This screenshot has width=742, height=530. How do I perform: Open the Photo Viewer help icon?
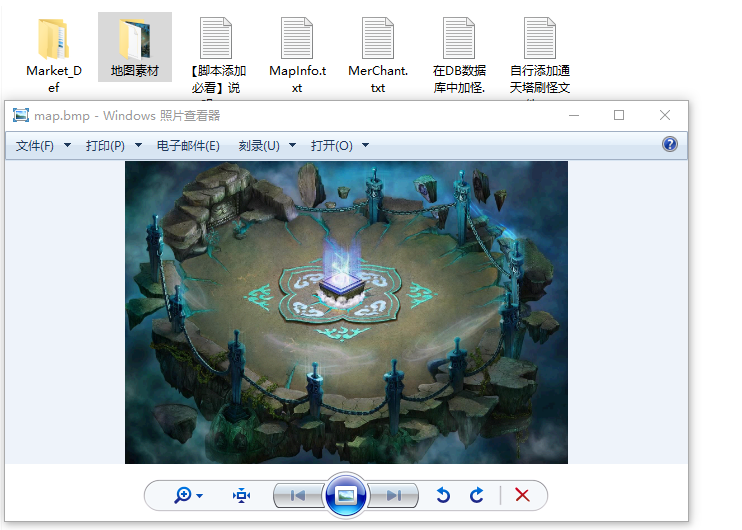pos(670,144)
